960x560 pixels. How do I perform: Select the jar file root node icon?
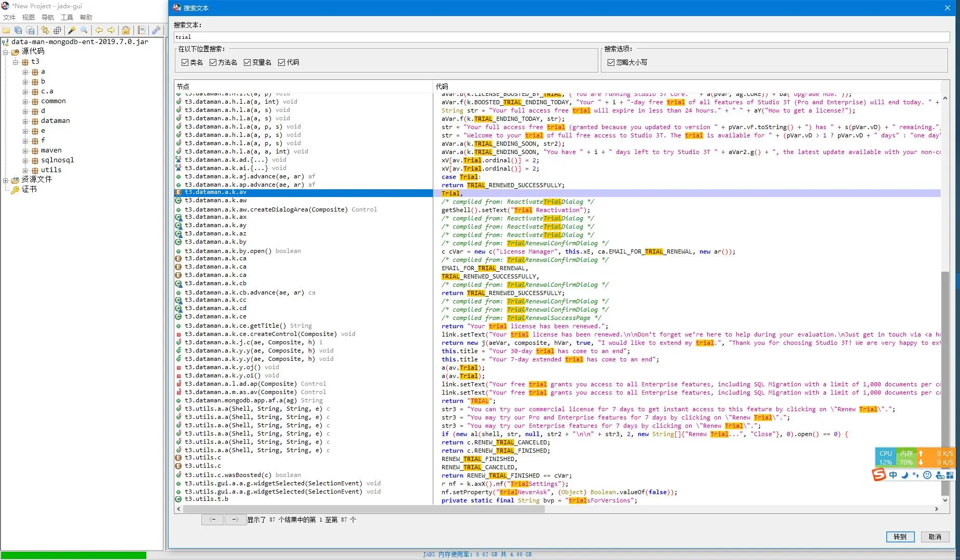(x=5, y=42)
